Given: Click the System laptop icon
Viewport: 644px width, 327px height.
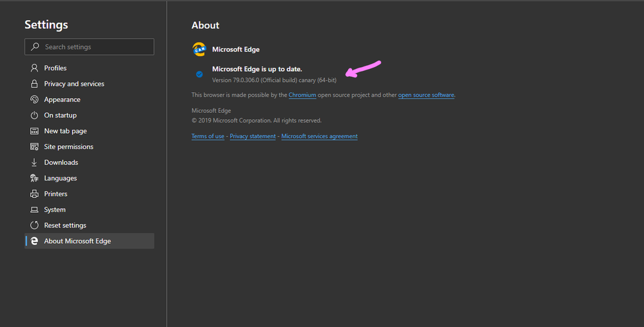Looking at the screenshot, I should [x=35, y=210].
